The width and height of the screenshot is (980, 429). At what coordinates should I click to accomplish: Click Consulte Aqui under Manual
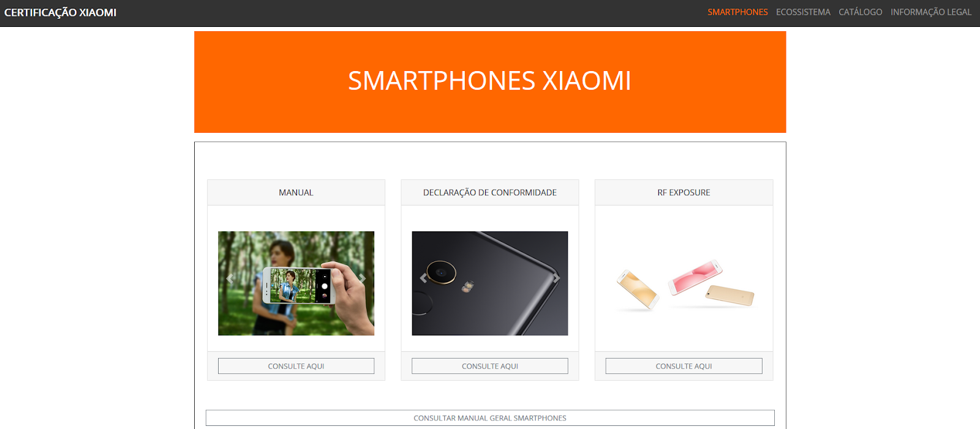point(296,366)
